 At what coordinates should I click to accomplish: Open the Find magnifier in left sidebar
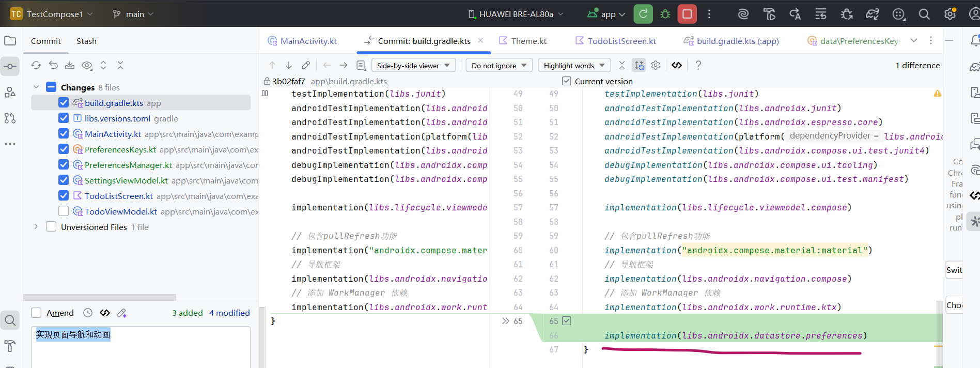(10, 320)
